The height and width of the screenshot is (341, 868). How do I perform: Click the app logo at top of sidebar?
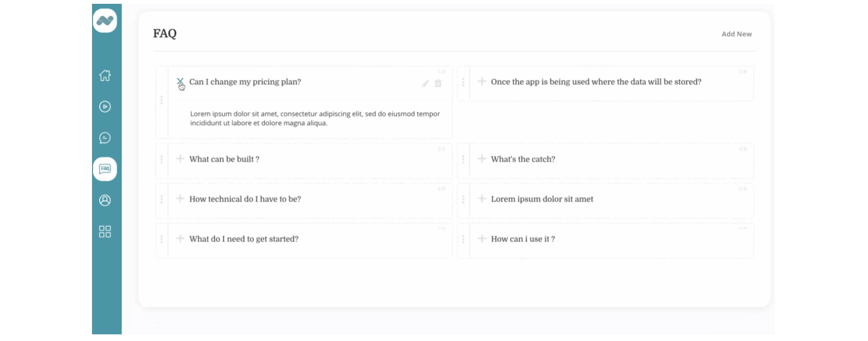click(105, 20)
